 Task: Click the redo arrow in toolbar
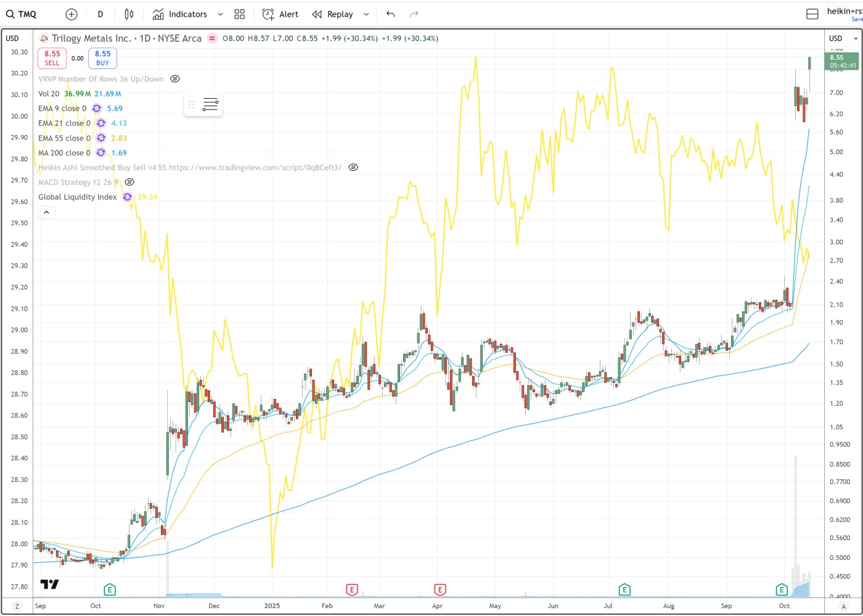(x=414, y=14)
